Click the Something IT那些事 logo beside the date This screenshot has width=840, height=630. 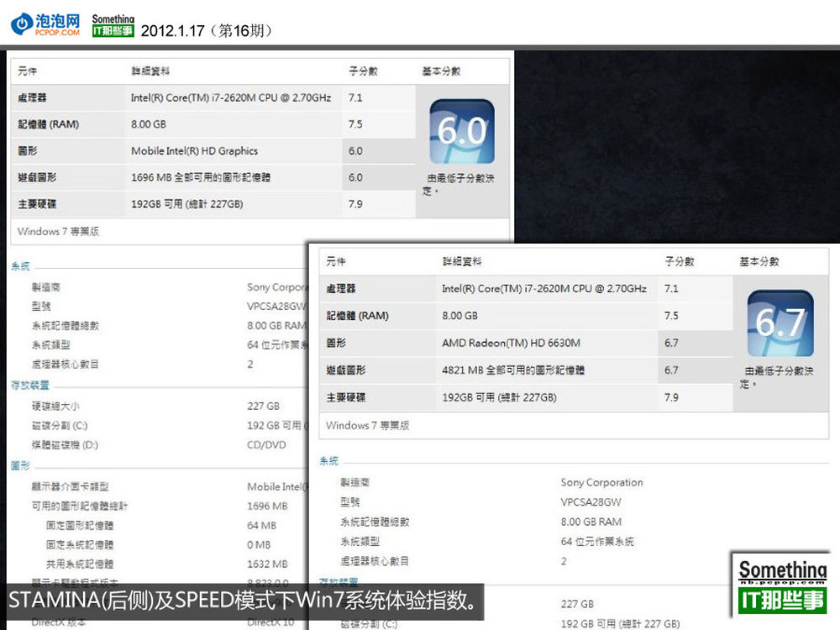(113, 26)
